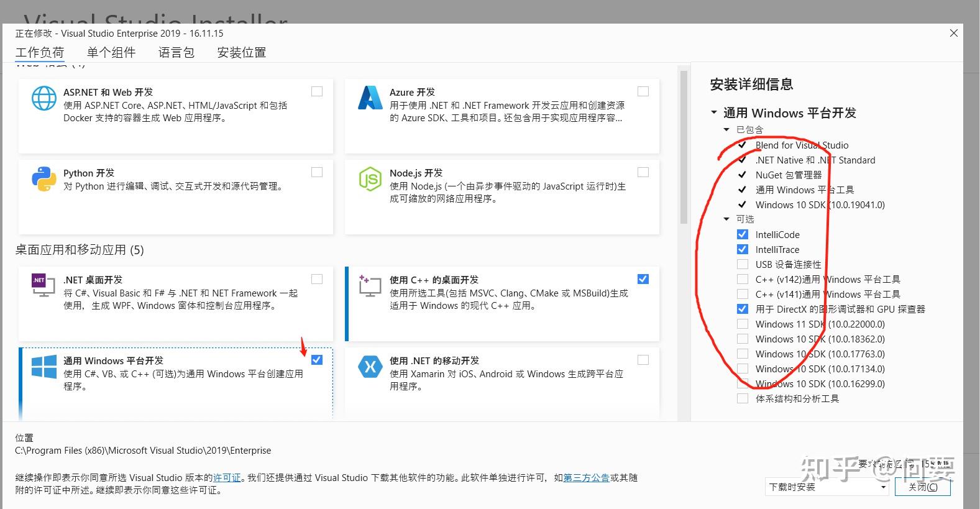Open the 安装位置 tab

tap(242, 52)
